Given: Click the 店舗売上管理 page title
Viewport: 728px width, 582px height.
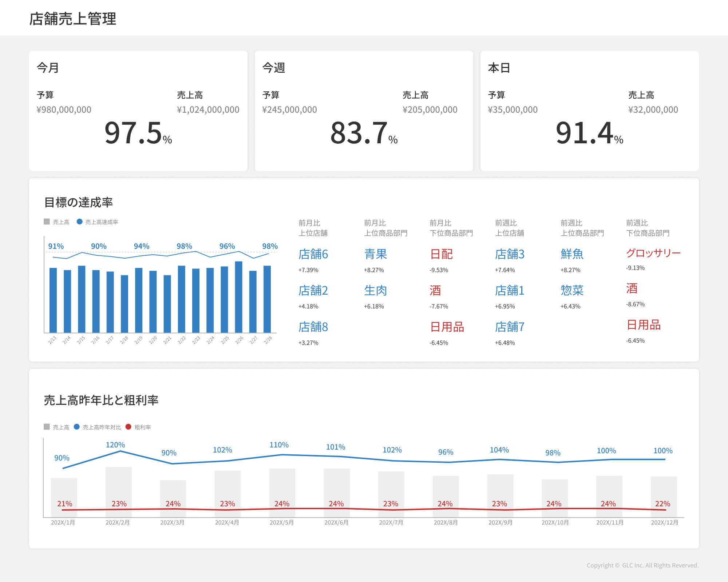Looking at the screenshot, I should pyautogui.click(x=72, y=19).
